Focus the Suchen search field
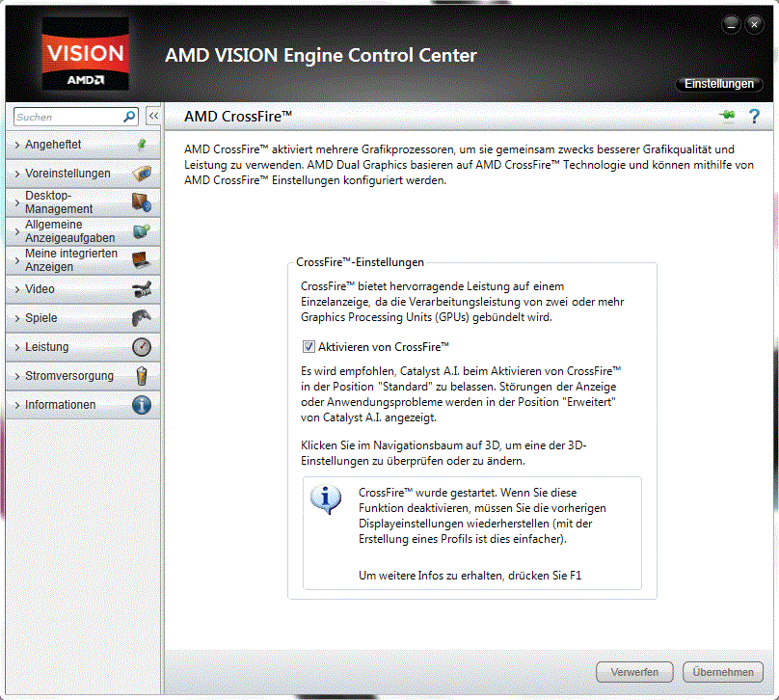The width and height of the screenshot is (779, 700). click(68, 117)
